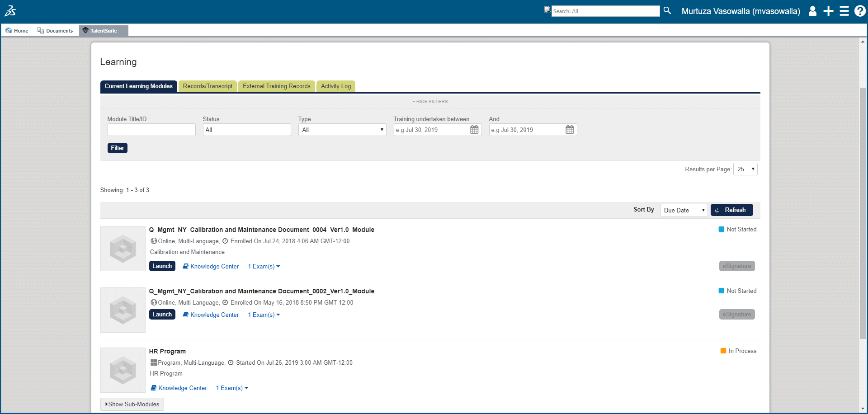Viewport: 868px width, 414px height.
Task: Click the search magnifier icon
Action: [x=667, y=10]
